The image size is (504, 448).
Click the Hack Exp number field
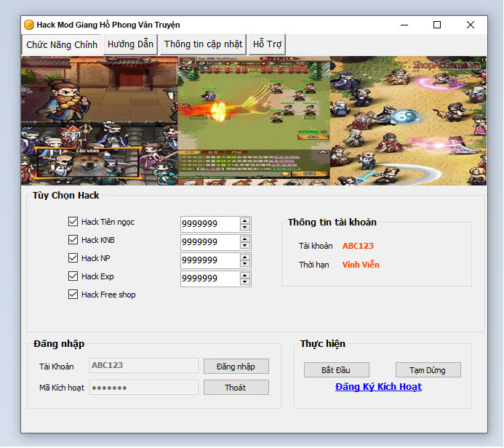click(x=210, y=279)
